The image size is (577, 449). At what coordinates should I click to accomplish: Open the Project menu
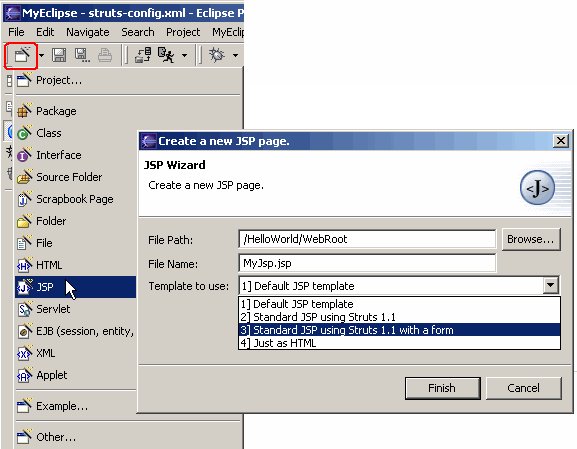[183, 32]
